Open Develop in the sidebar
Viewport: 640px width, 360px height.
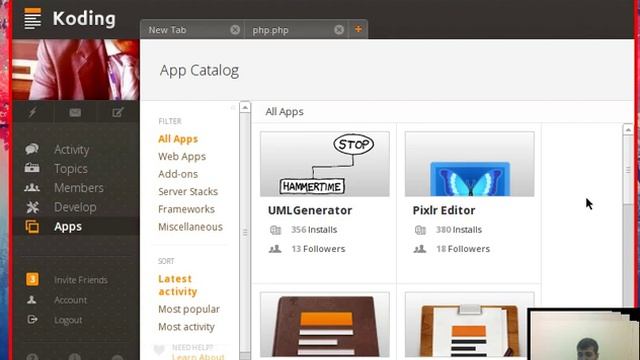point(76,207)
